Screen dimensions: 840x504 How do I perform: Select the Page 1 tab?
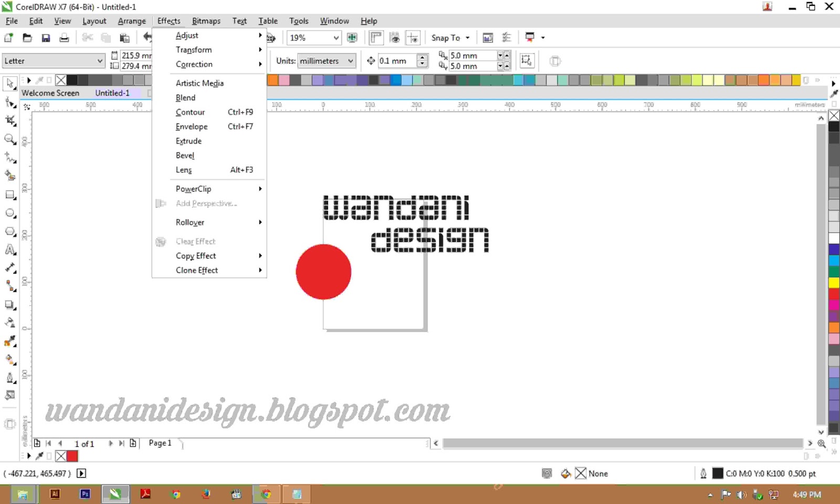click(x=160, y=443)
